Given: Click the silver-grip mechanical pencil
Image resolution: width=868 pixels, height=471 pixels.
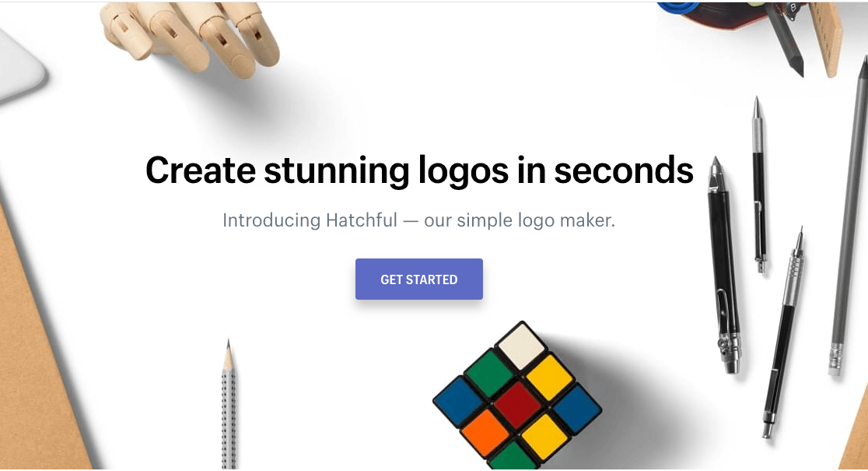Looking at the screenshot, I should [782, 332].
